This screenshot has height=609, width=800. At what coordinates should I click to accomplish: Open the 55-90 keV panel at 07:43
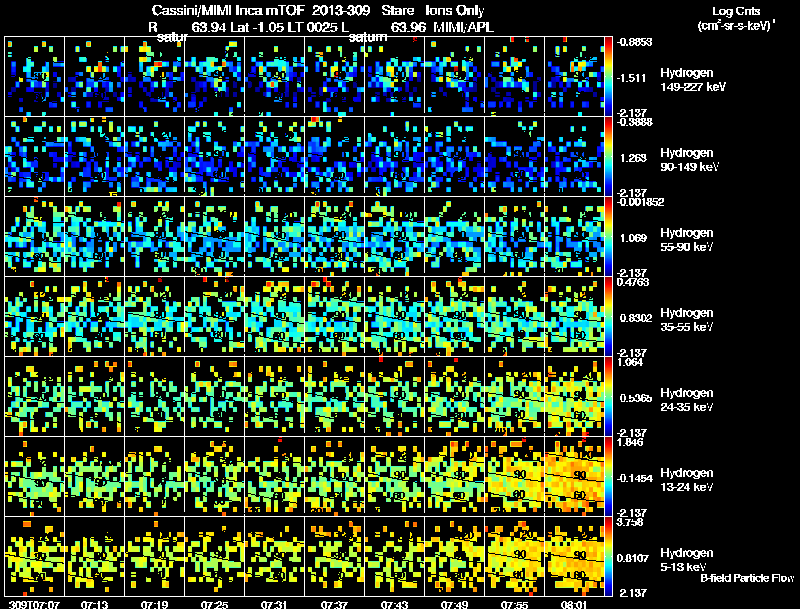(394, 236)
